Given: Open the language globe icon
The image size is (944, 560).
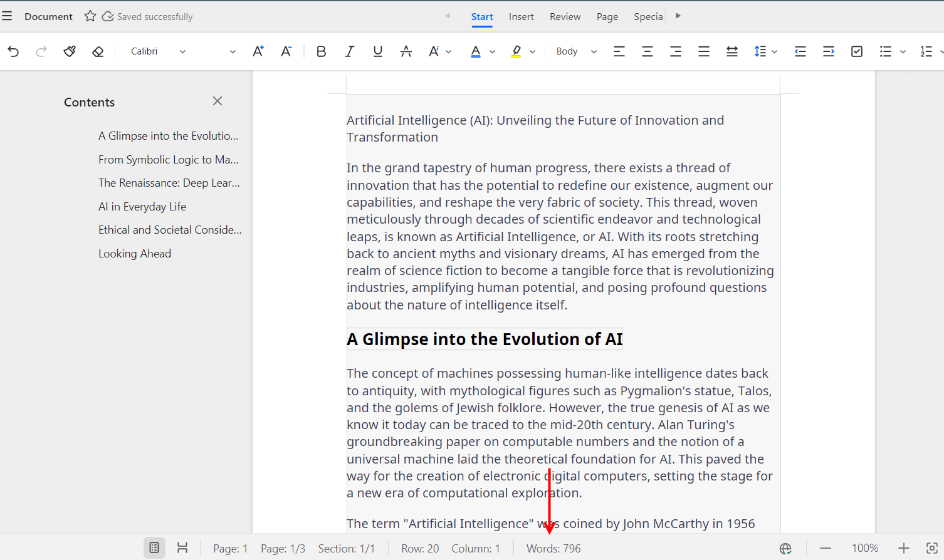Looking at the screenshot, I should pyautogui.click(x=785, y=549).
